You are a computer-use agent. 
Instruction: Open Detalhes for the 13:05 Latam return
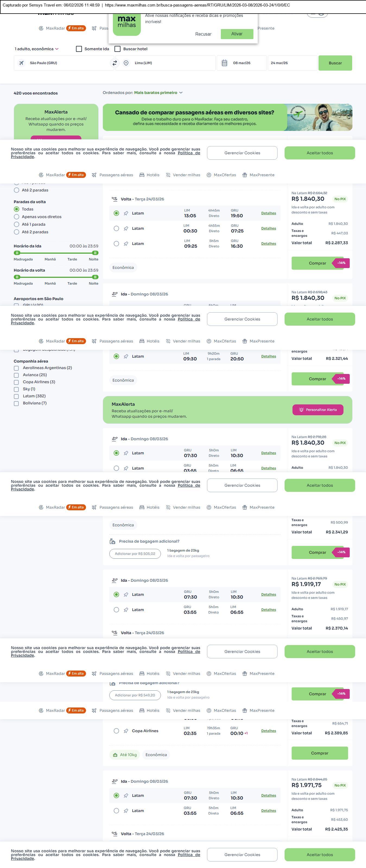268,213
